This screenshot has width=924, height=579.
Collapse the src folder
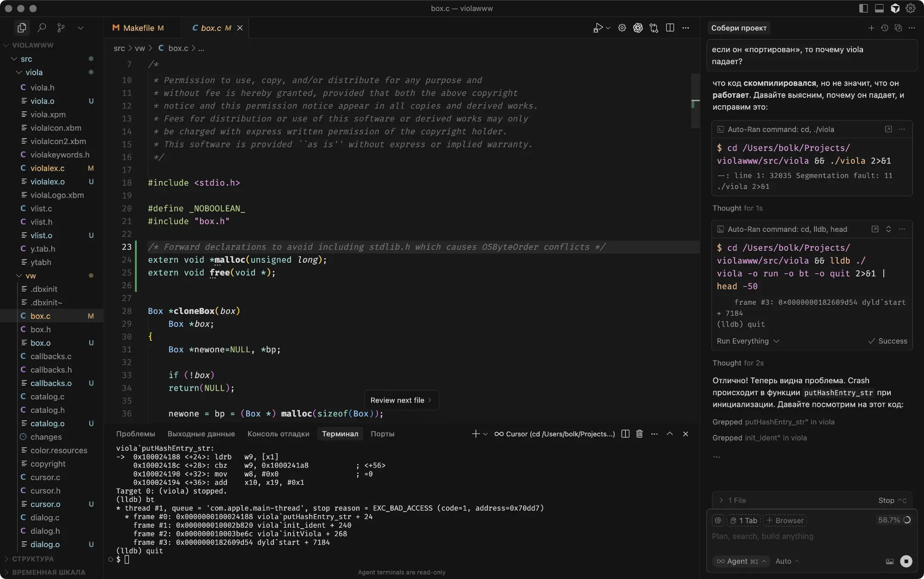coord(26,59)
